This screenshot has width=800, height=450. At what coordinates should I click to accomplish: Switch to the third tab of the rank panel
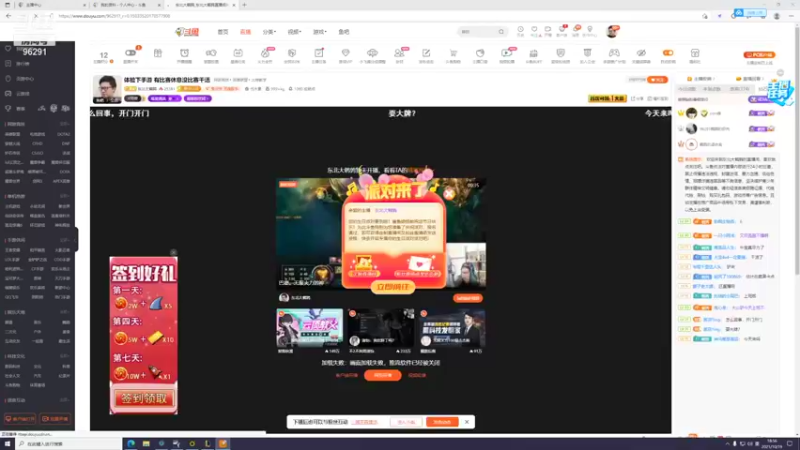pyautogui.click(x=739, y=89)
